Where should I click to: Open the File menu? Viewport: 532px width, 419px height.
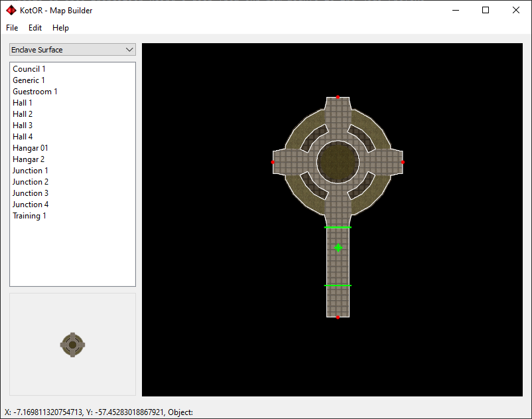(12, 28)
